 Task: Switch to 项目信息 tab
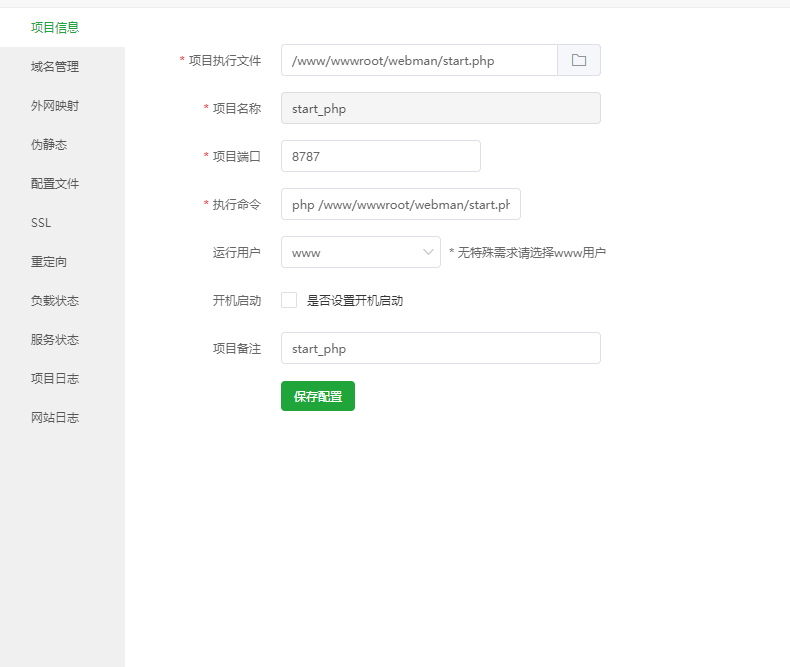[x=55, y=27]
